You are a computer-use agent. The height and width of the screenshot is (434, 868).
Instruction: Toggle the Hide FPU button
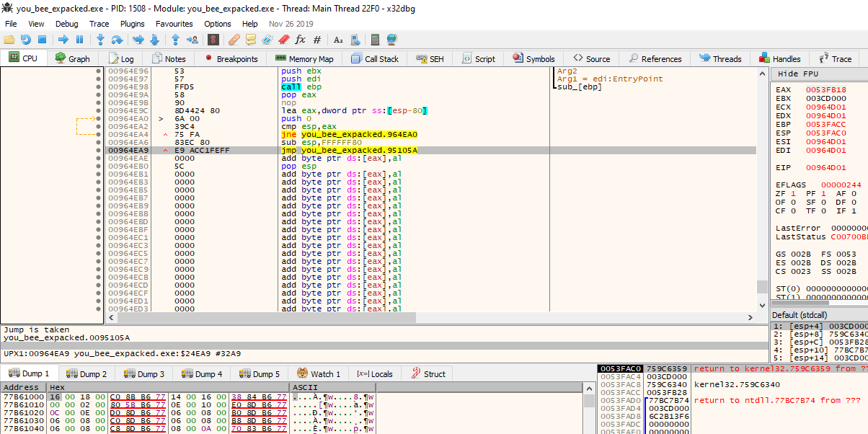pyautogui.click(x=797, y=74)
